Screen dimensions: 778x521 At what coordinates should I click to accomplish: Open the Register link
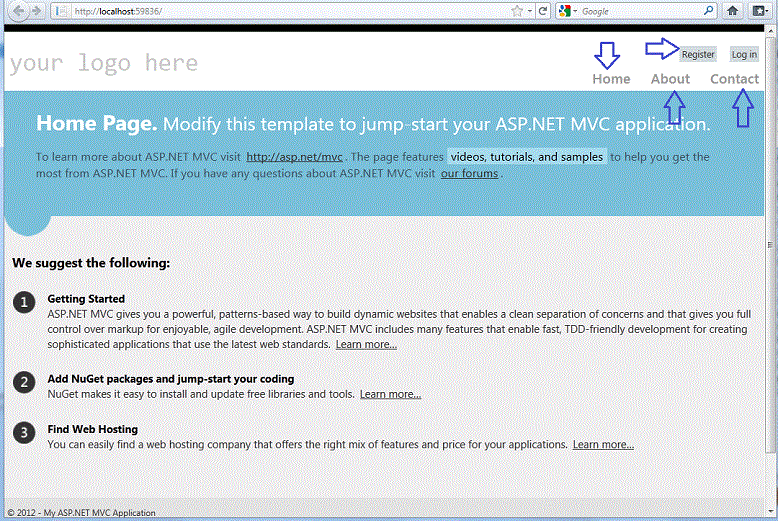tap(698, 55)
